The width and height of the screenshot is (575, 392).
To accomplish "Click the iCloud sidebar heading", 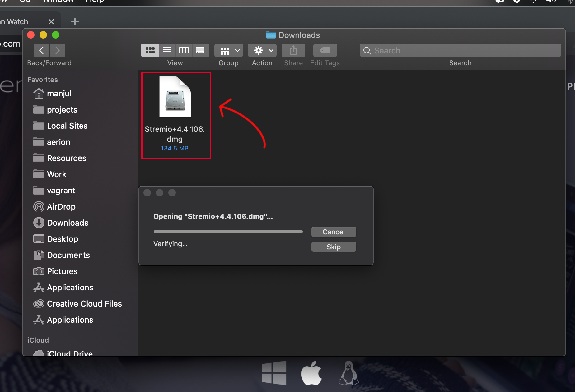I will [x=38, y=340].
